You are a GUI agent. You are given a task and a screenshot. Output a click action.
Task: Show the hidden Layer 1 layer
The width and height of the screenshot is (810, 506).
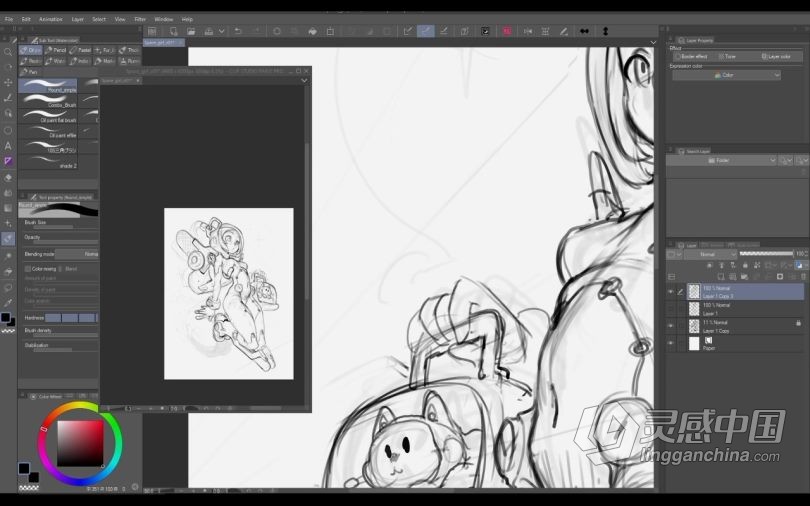coord(671,309)
